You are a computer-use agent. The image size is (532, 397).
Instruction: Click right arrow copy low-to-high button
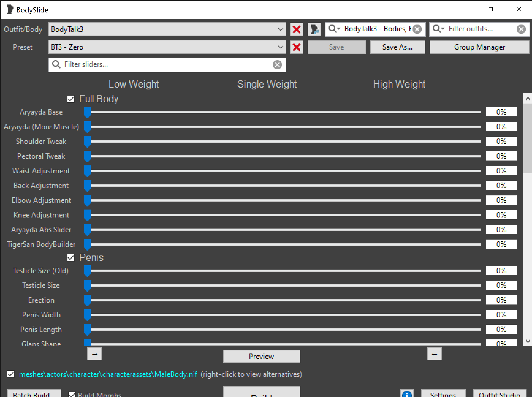click(94, 354)
